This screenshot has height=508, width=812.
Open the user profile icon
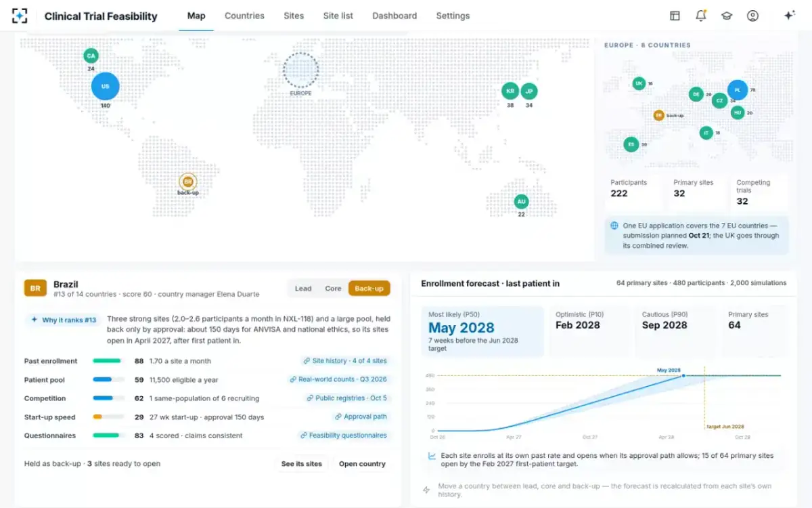[x=752, y=16]
